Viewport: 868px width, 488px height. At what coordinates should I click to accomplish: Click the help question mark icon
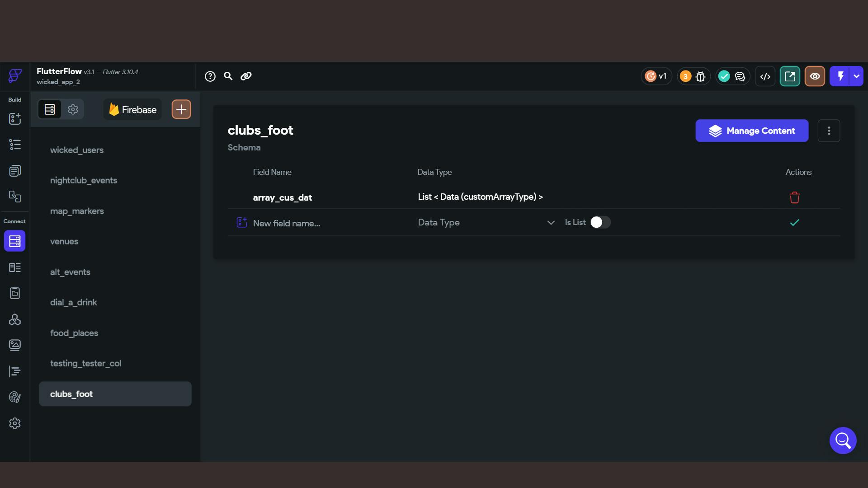click(x=210, y=76)
